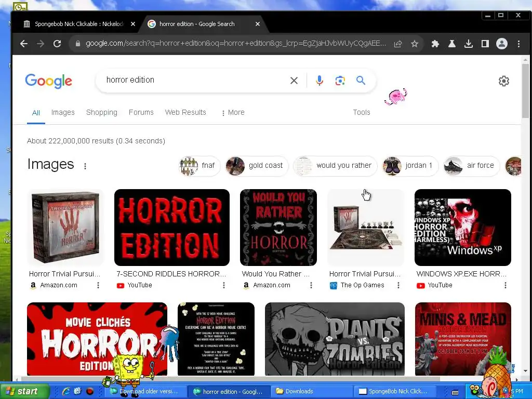Close the horror edition Google Search tab
Screen dimensions: 532x399
coord(258,24)
